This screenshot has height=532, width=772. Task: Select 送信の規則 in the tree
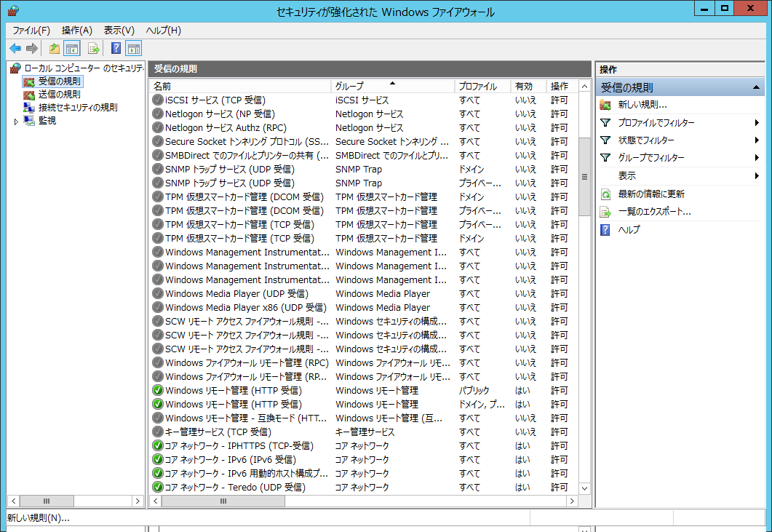[x=59, y=95]
